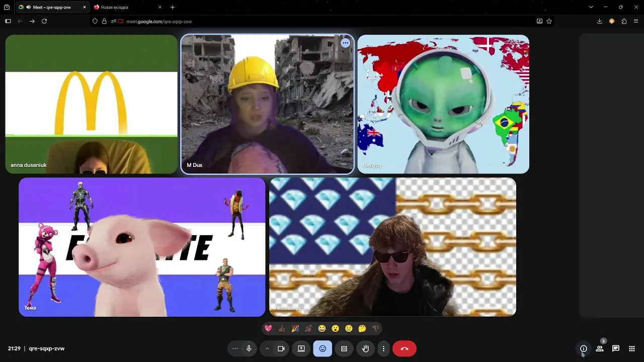This screenshot has width=644, height=362.
Task: Open the Firefox View button
Action: [x=7, y=7]
